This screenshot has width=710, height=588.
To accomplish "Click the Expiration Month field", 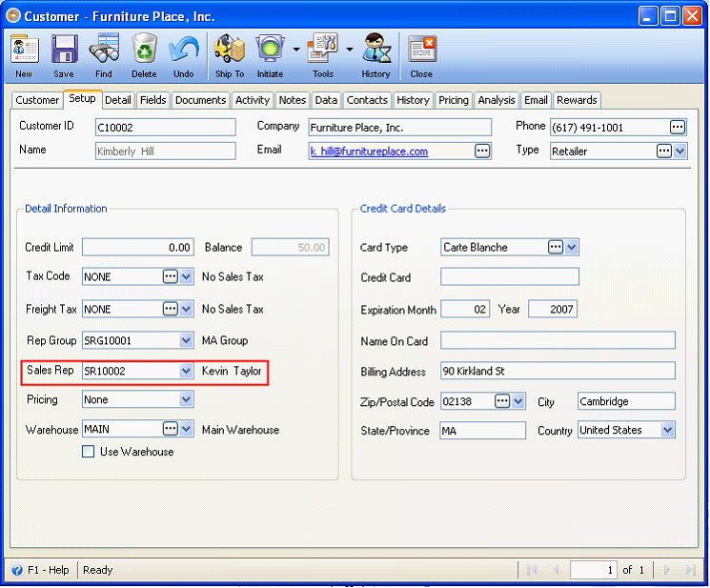I will (x=465, y=309).
